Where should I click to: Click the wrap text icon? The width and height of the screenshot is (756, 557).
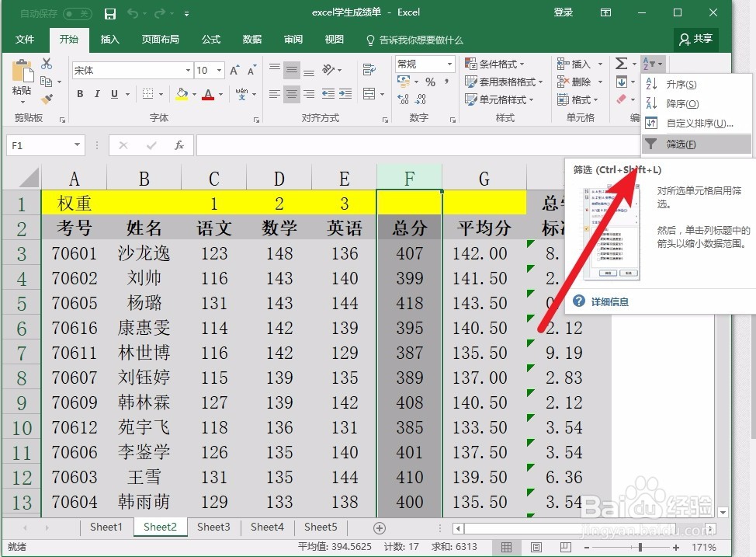click(369, 70)
